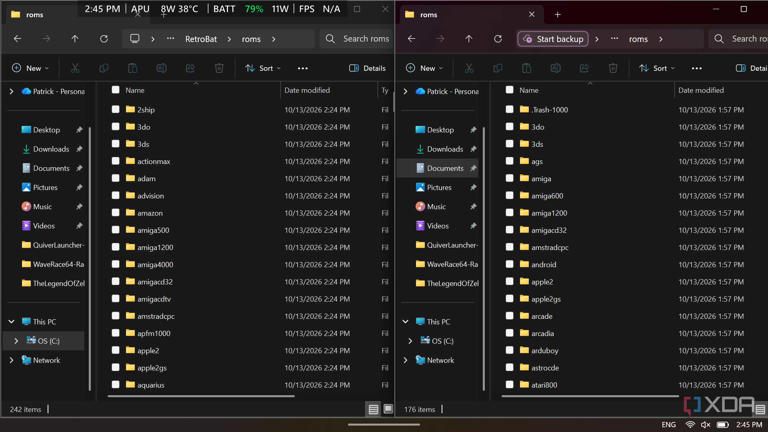Open hidden path ellipsis in left address bar
Viewport: 768px width, 432px height.
[170, 39]
